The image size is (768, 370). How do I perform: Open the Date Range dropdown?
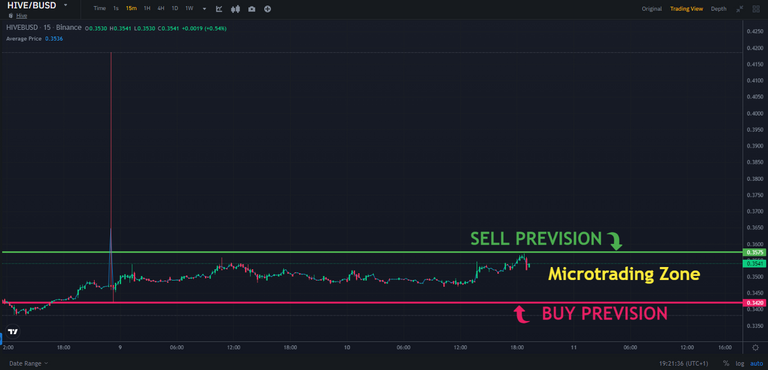(28, 363)
